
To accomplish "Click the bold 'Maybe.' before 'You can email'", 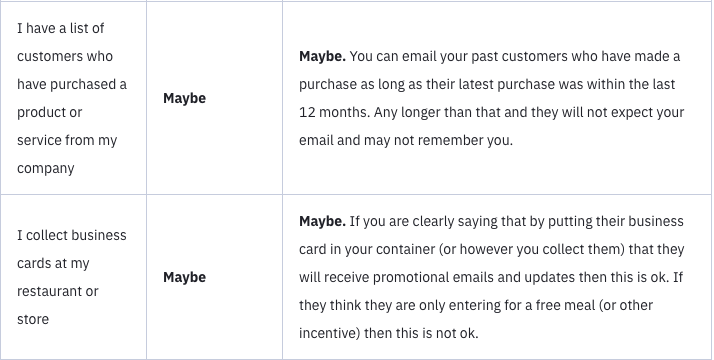I will (322, 56).
